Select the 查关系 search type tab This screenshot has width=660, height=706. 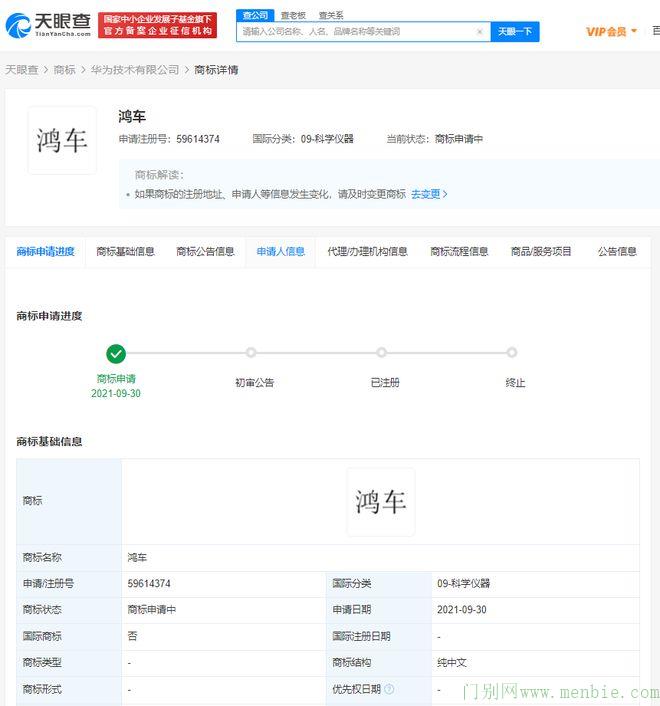331,15
